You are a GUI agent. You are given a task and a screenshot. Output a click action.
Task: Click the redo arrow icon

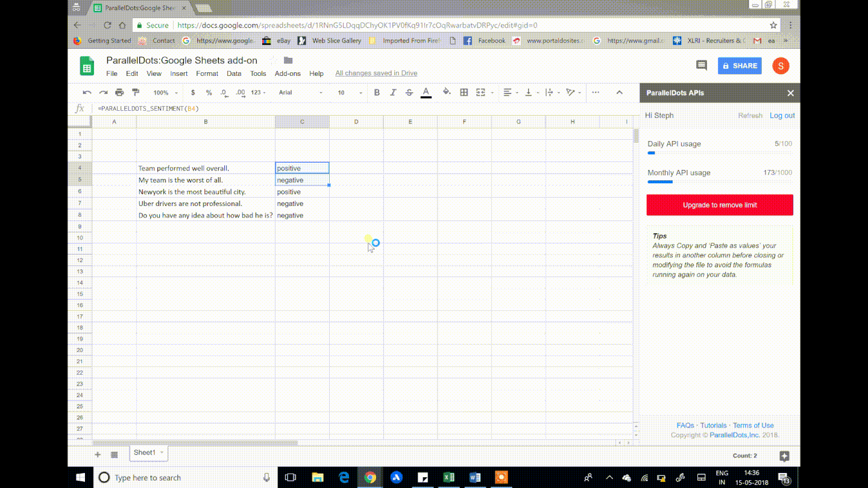tap(103, 92)
